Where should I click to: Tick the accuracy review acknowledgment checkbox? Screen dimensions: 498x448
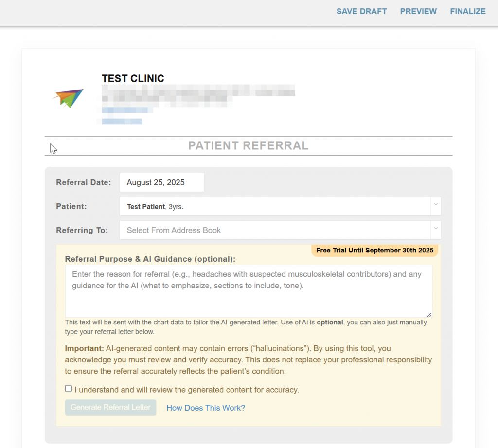[x=68, y=389]
